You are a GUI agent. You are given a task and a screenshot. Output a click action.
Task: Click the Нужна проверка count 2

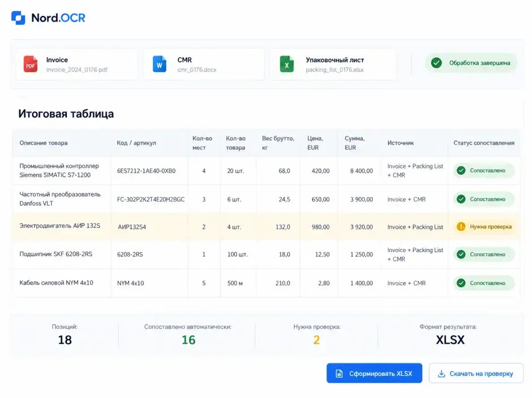[316, 340]
